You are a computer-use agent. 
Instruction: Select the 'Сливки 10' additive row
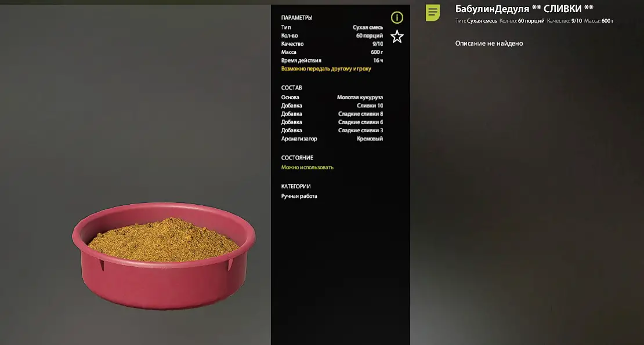point(332,106)
